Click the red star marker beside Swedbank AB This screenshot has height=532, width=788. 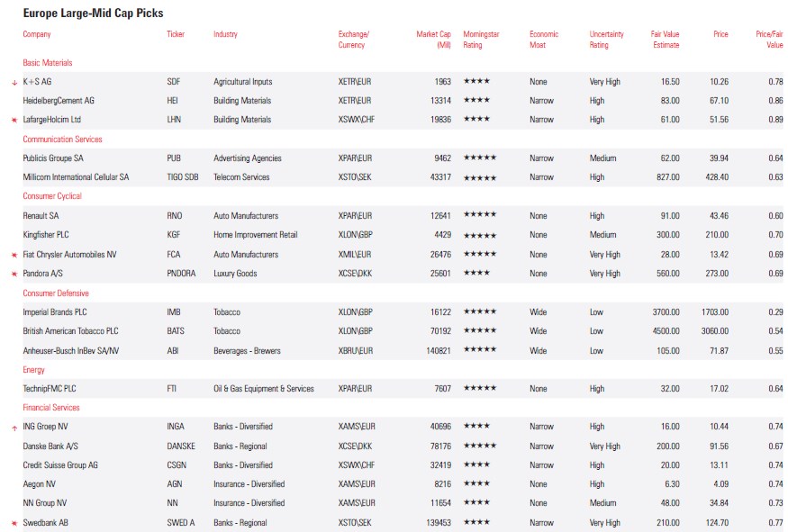point(14,523)
